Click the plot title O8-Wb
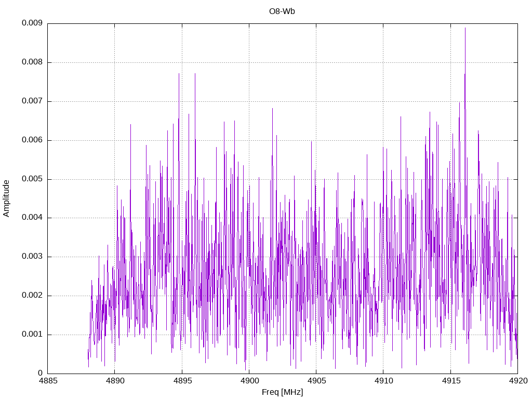The image size is (532, 399). 282,11
